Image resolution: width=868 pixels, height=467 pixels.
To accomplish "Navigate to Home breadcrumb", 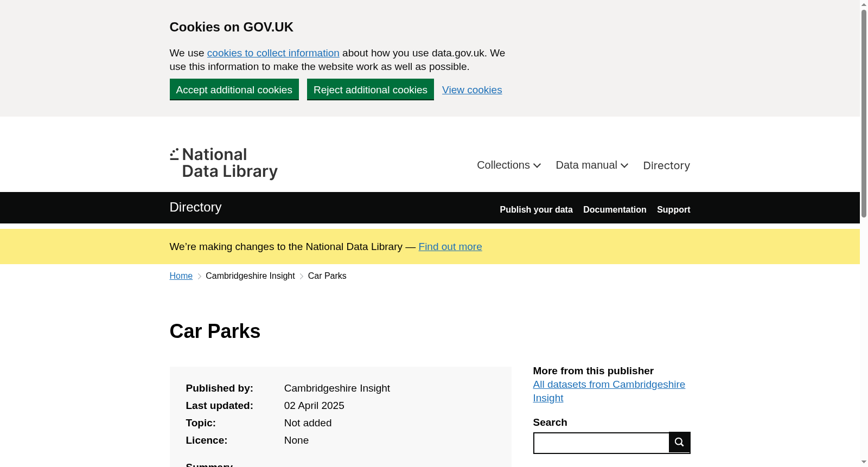I will click(x=181, y=276).
